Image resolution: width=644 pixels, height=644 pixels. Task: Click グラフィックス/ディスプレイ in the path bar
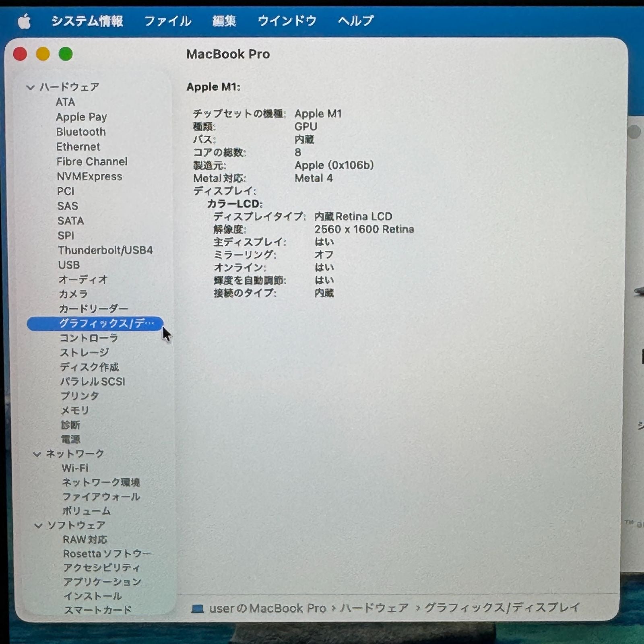coord(502,608)
